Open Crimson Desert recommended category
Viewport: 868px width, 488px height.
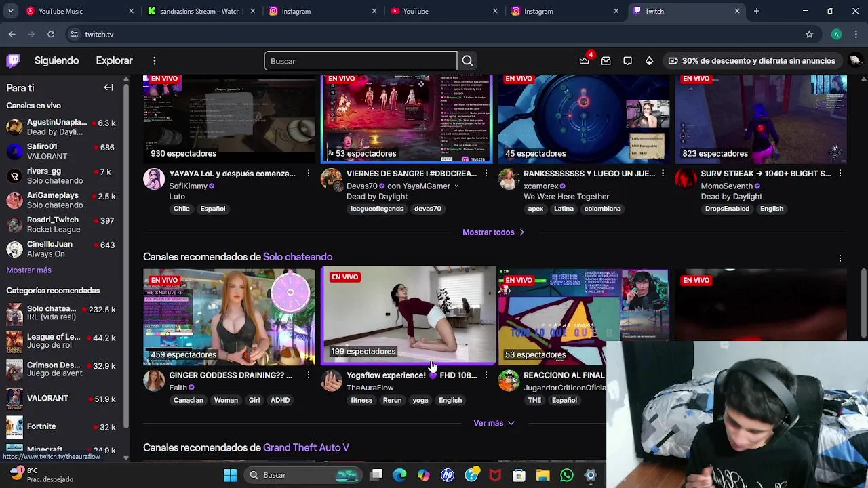pos(62,369)
